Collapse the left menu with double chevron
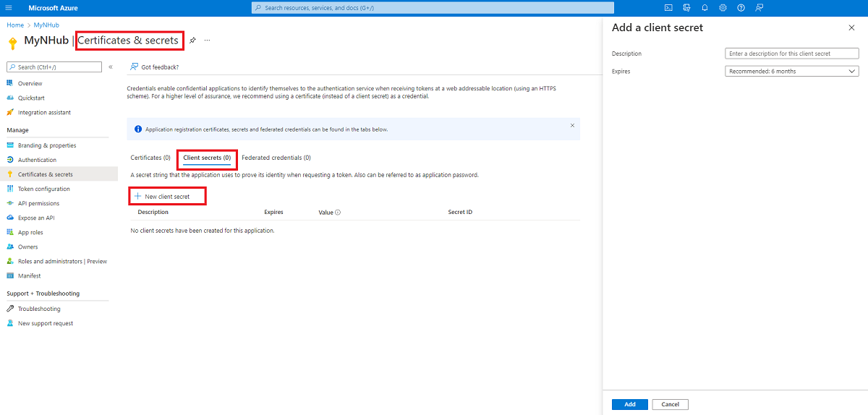 click(x=111, y=67)
